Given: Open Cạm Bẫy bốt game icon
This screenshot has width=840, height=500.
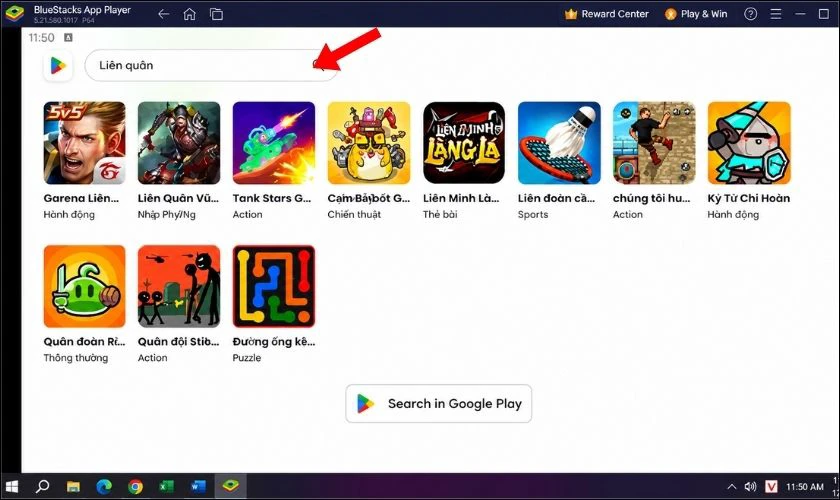Looking at the screenshot, I should tap(369, 143).
